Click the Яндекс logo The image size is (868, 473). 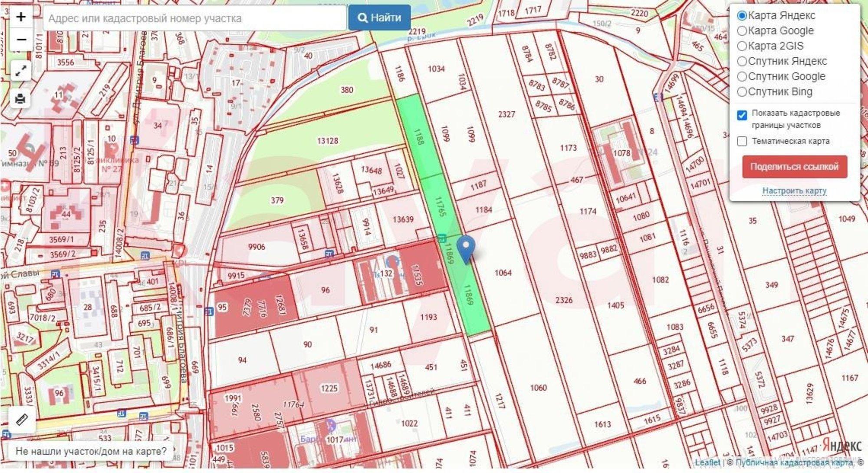point(842,446)
